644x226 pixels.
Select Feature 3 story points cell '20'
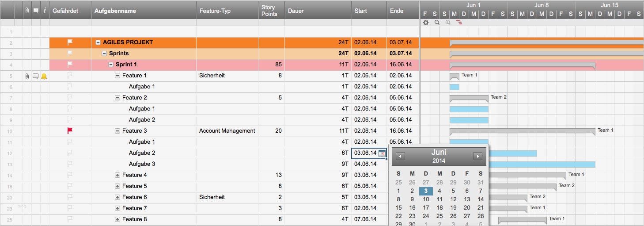coord(272,131)
